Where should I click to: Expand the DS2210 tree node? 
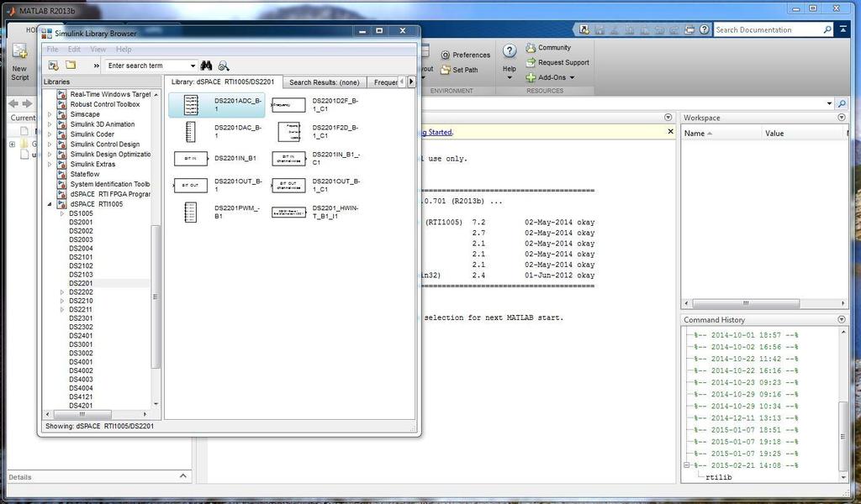click(62, 301)
